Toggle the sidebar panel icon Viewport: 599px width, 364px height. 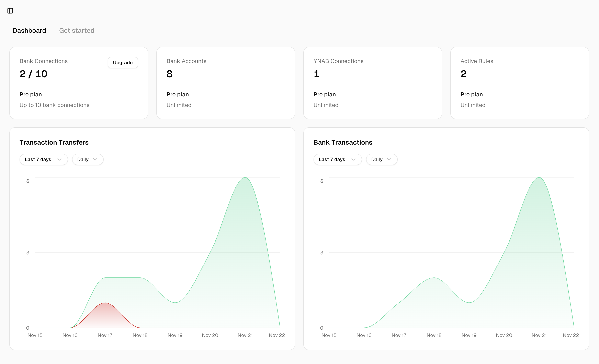click(x=10, y=11)
